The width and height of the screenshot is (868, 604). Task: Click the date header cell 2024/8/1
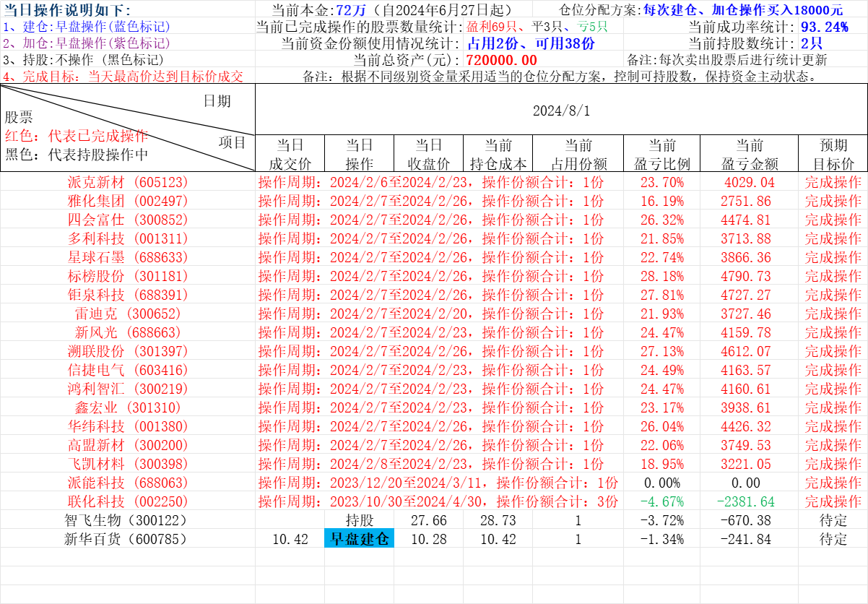pos(561,111)
